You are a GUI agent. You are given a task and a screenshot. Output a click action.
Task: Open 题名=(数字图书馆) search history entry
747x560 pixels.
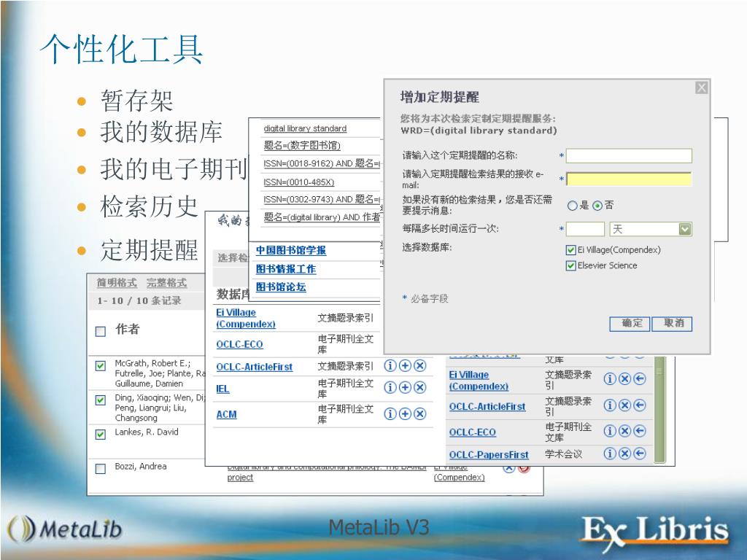click(x=302, y=146)
